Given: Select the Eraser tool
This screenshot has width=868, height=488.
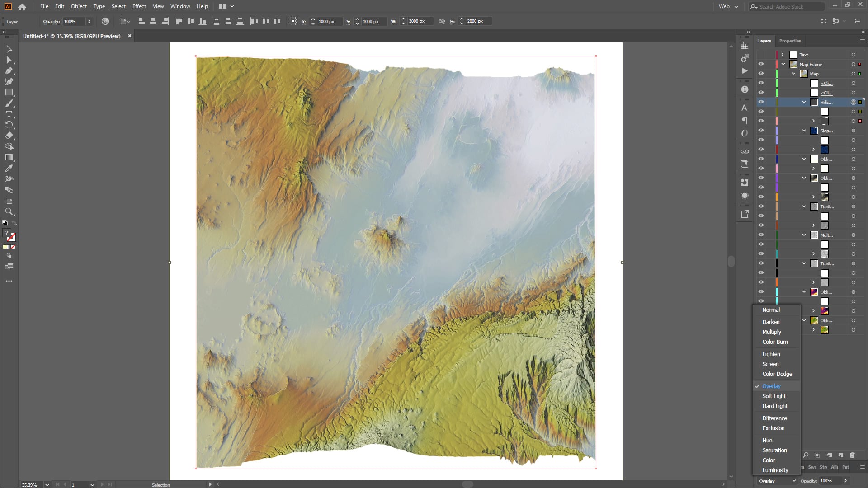Looking at the screenshot, I should (x=9, y=136).
